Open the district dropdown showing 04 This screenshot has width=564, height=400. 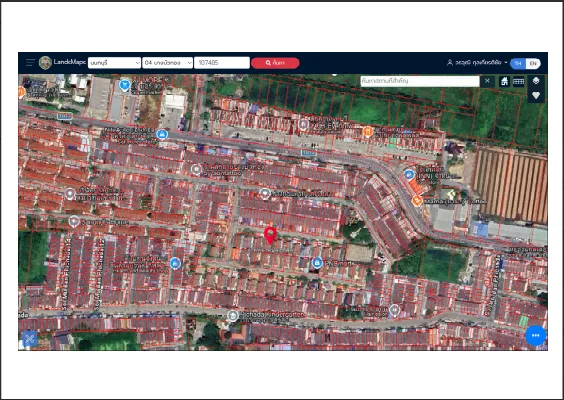tap(168, 63)
